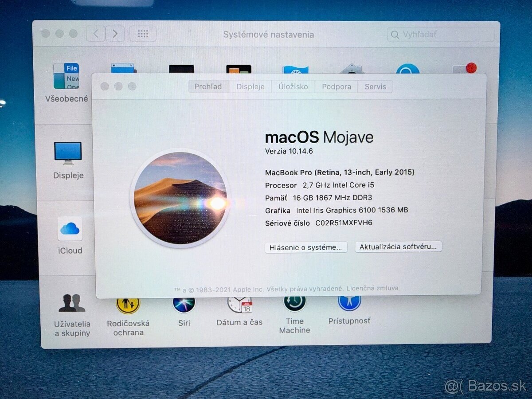Click the Aktualizácia softvéru button
This screenshot has height=399, width=532.
pyautogui.click(x=398, y=246)
